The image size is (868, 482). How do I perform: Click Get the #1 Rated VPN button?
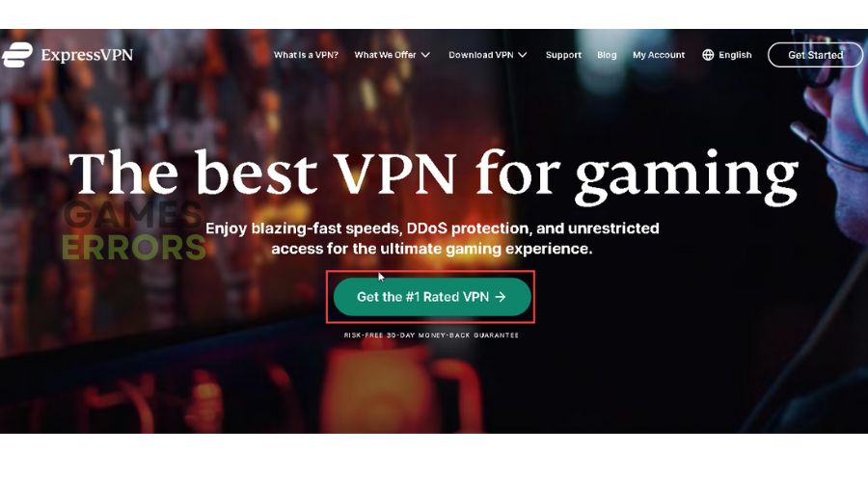tap(432, 297)
